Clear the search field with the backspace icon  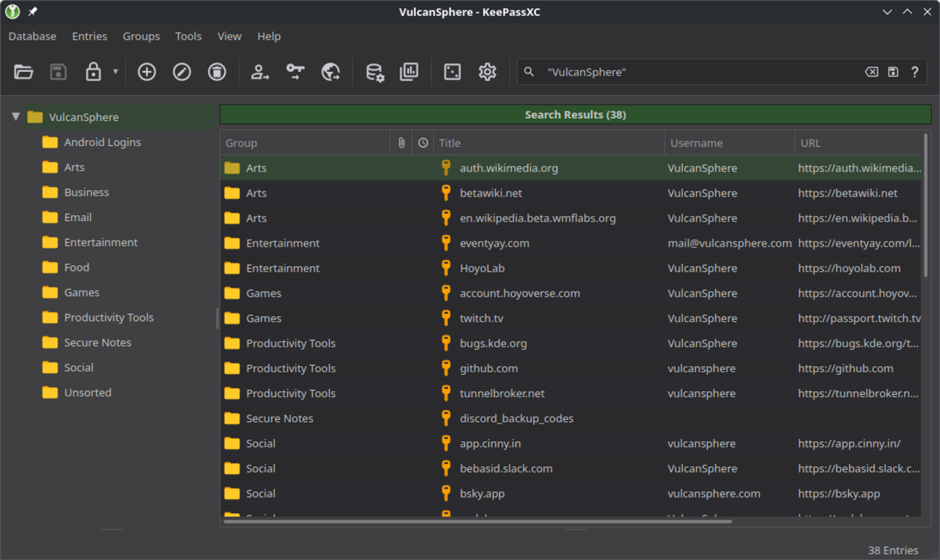pyautogui.click(x=871, y=72)
